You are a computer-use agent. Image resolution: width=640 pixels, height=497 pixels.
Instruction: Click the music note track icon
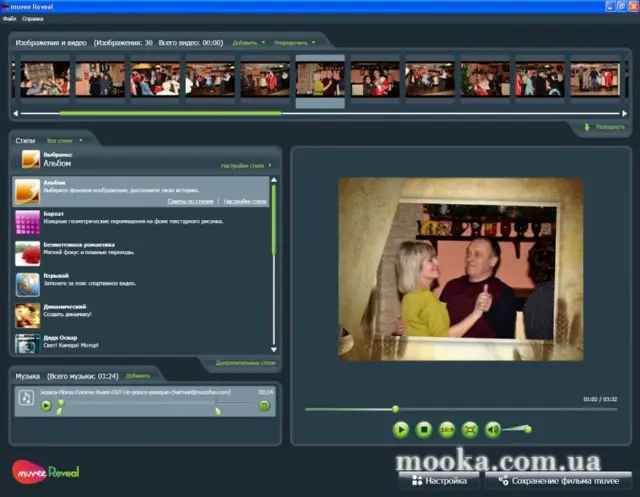click(26, 397)
